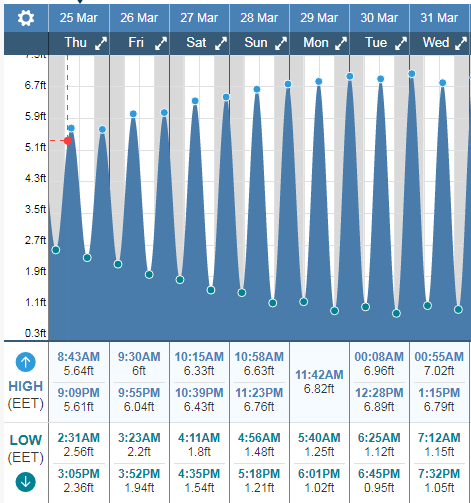
Task: Click the 4:56AM low tide entry
Action: 259,444
